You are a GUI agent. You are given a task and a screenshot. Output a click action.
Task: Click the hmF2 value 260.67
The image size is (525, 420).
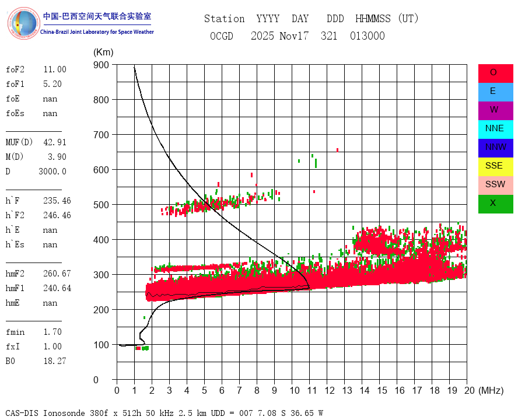[57, 274]
